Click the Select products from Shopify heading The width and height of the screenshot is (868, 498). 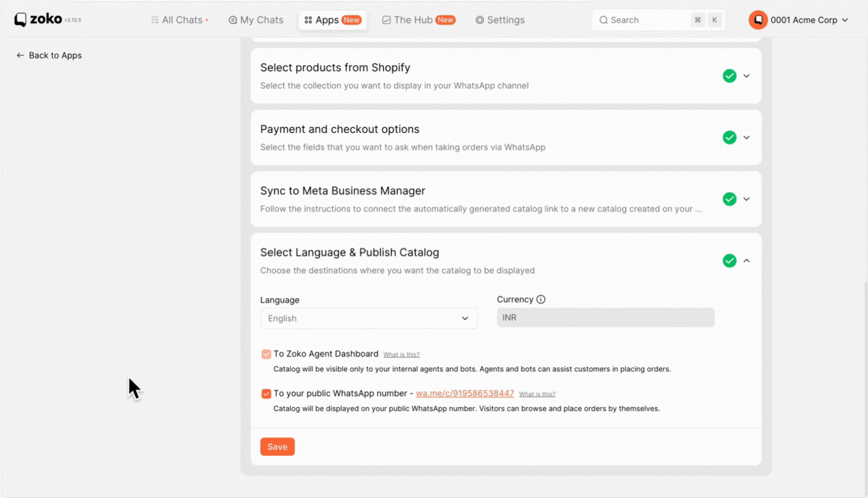(x=335, y=68)
